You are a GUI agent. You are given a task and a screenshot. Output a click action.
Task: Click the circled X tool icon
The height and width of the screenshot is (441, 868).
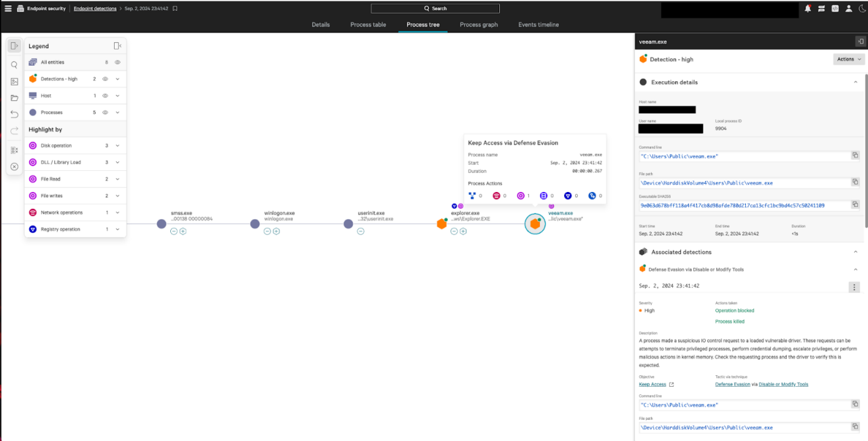point(14,166)
